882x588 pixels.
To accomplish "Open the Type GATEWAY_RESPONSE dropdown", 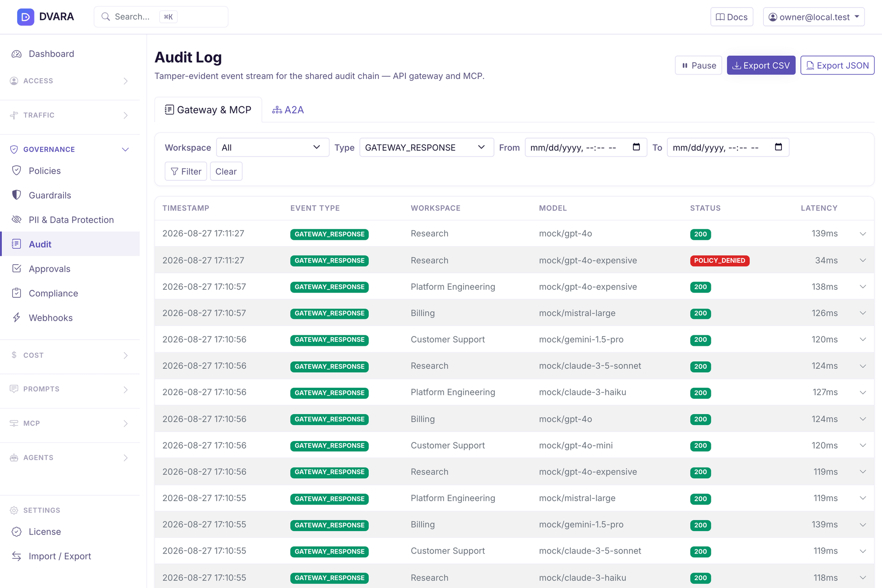I will (x=426, y=147).
